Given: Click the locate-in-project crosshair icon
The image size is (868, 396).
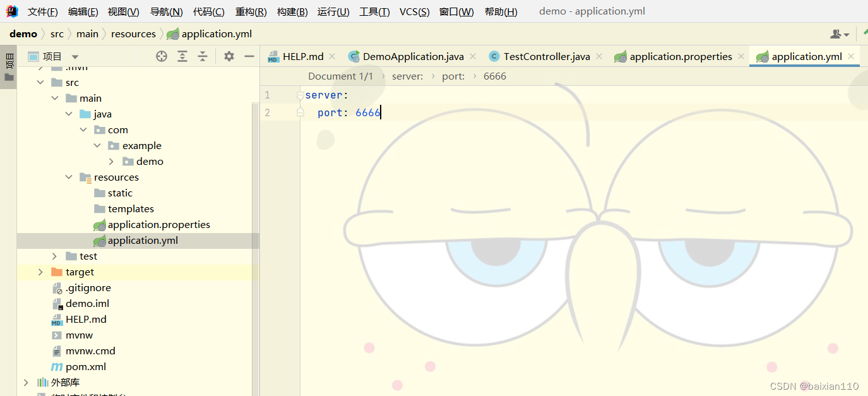Looking at the screenshot, I should click(162, 56).
